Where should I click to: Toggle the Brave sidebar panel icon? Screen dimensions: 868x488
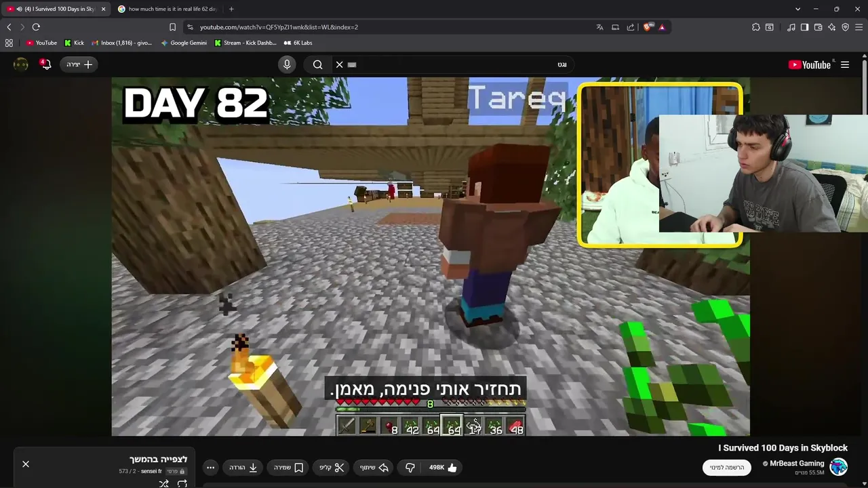[x=805, y=27]
